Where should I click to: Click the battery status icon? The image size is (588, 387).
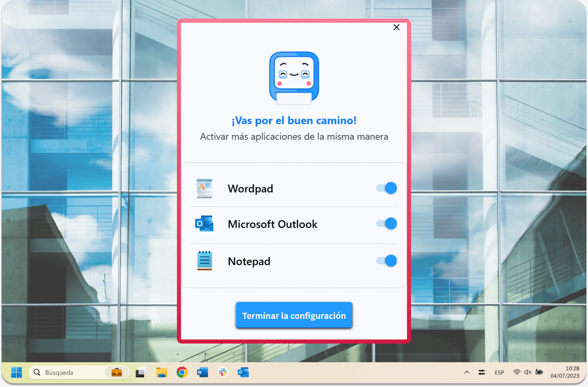point(539,372)
